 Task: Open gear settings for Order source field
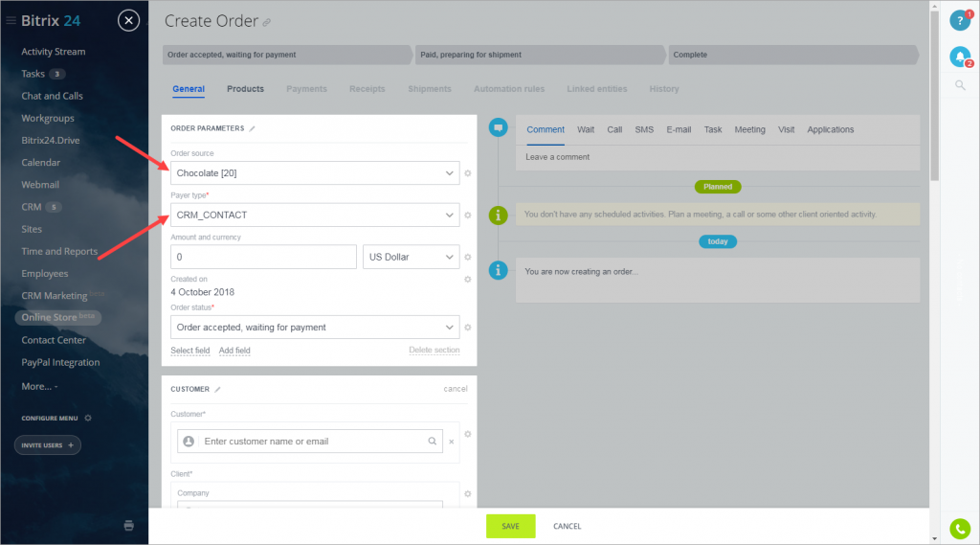pos(467,173)
